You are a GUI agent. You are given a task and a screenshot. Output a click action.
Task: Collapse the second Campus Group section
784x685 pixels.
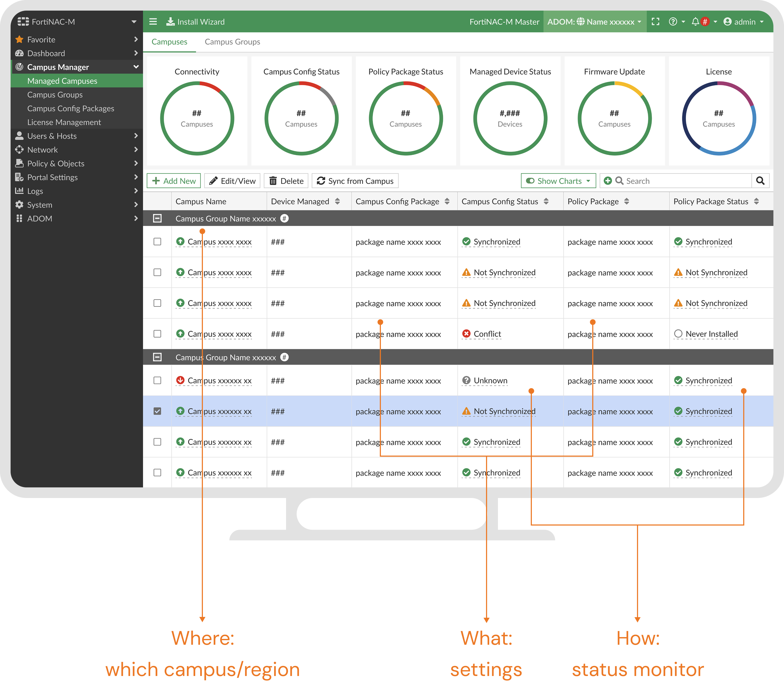pyautogui.click(x=157, y=357)
